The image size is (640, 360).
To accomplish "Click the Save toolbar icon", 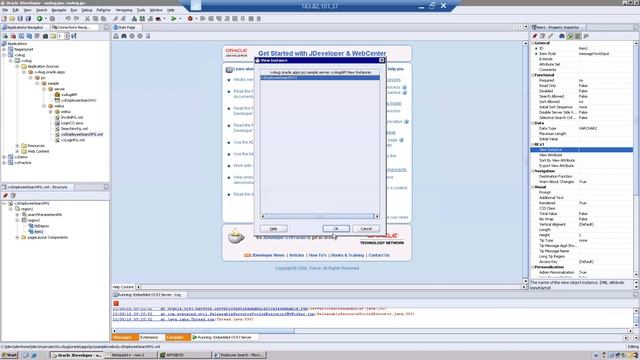I will click(x=20, y=18).
